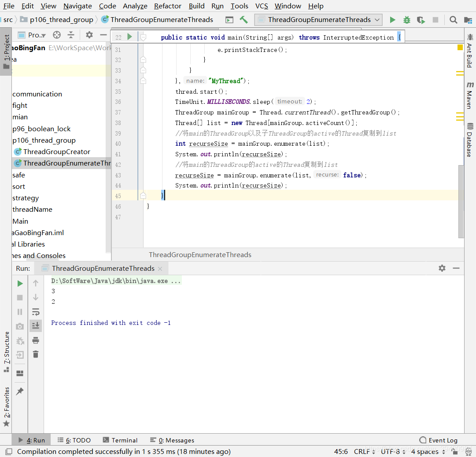This screenshot has height=457, width=476.
Task: Open Run panel settings gear
Action: (442, 268)
